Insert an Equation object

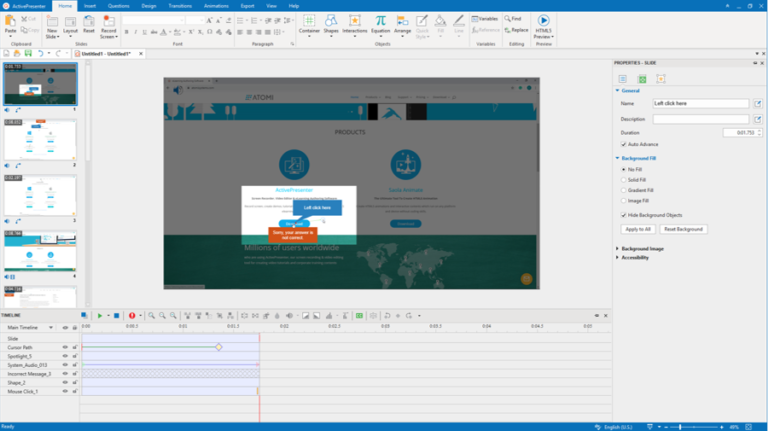(x=380, y=24)
